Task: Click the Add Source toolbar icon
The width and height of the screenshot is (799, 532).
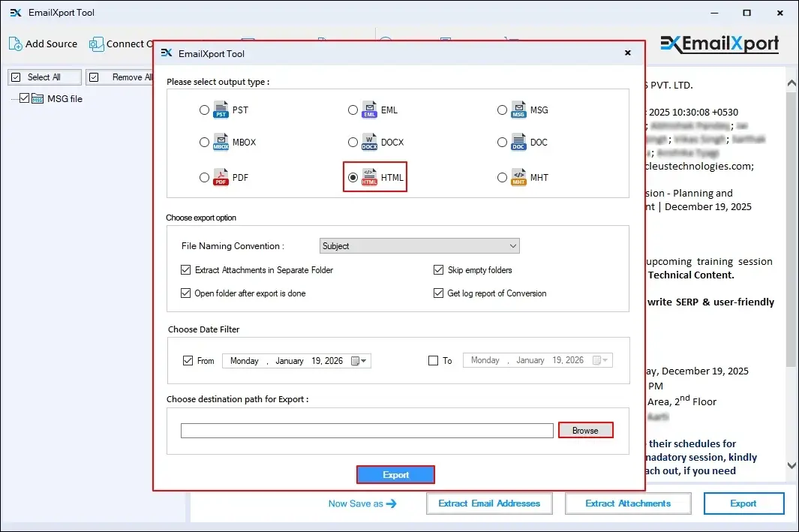Action: pyautogui.click(x=16, y=44)
